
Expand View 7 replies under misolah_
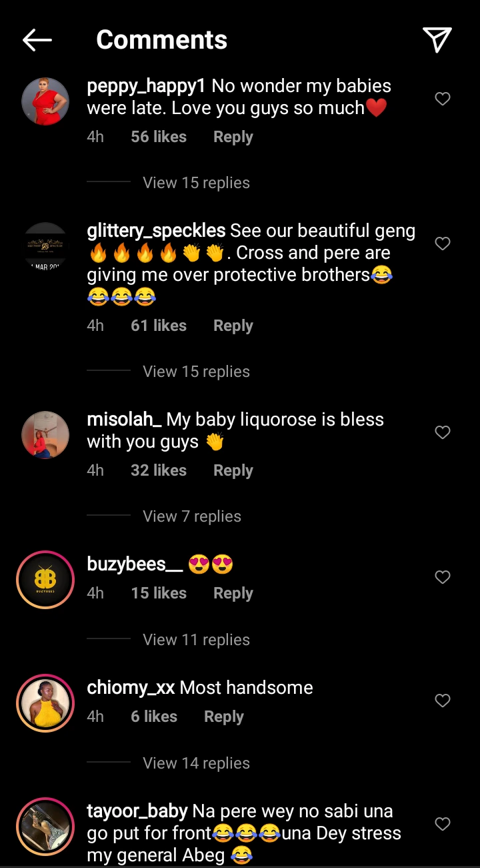coord(192,516)
